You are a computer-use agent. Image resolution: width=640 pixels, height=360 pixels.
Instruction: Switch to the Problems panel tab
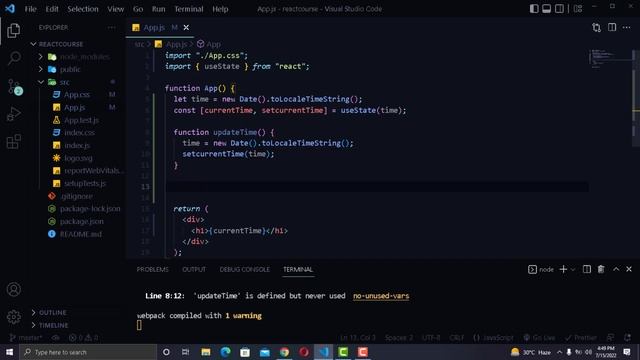[152, 269]
